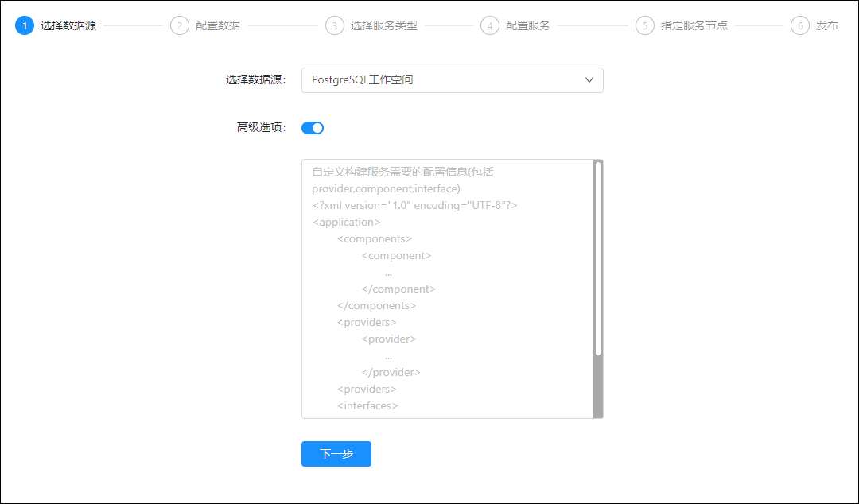Image resolution: width=859 pixels, height=504 pixels.
Task: Click the step 2 number circle
Action: (180, 25)
